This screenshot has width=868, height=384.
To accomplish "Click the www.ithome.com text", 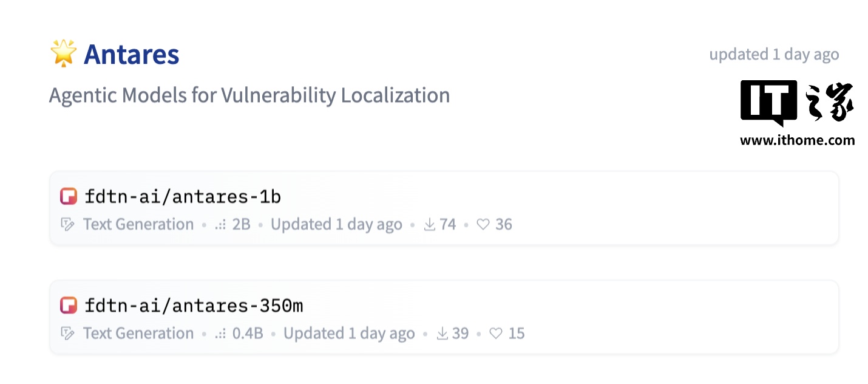I will [797, 140].
